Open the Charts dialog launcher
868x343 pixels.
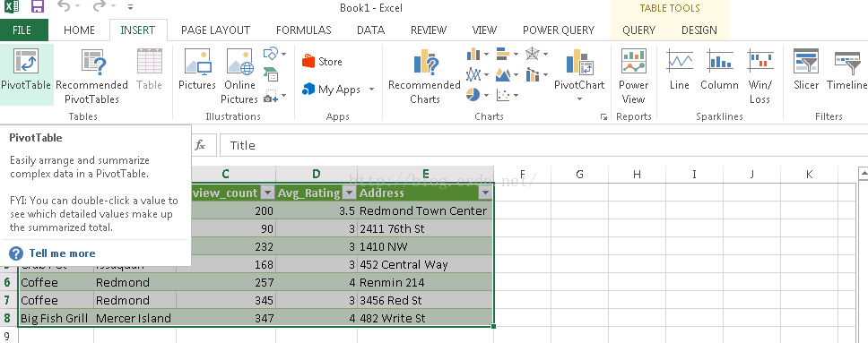[603, 117]
